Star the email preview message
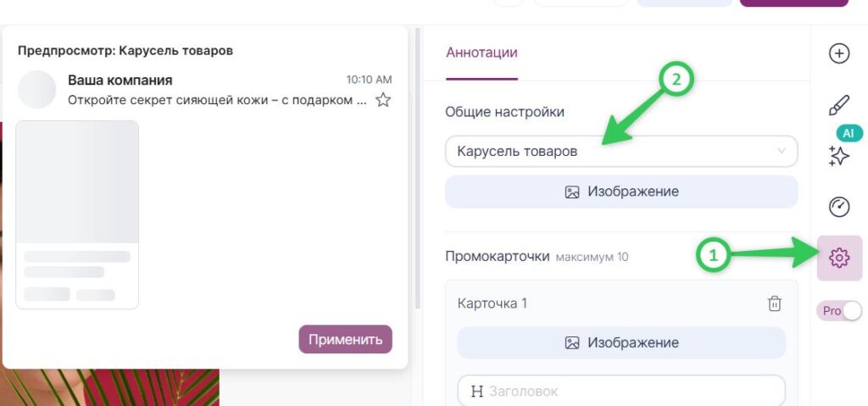868x406 pixels. click(x=383, y=100)
